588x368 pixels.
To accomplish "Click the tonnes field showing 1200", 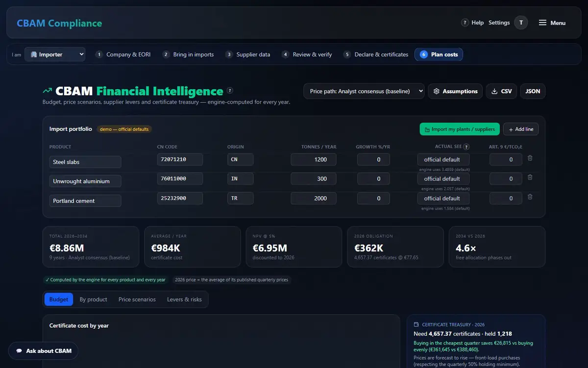I will coord(314,159).
